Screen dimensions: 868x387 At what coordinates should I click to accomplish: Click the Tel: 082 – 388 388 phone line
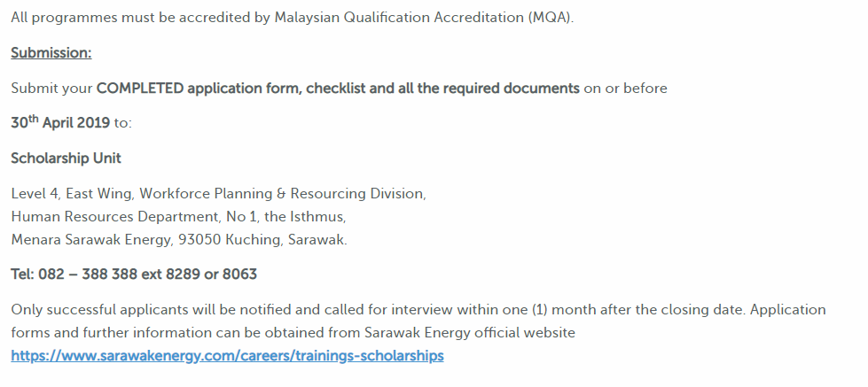134,275
